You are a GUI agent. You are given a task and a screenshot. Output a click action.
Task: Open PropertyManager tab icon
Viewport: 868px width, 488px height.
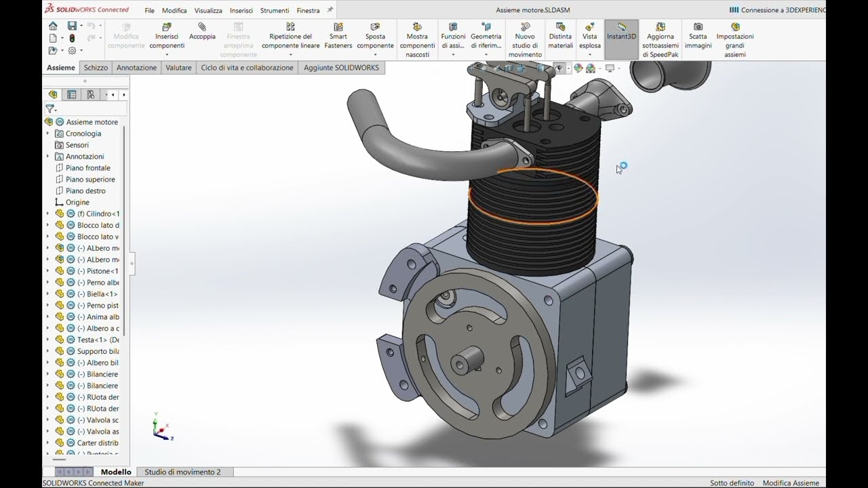(x=72, y=95)
